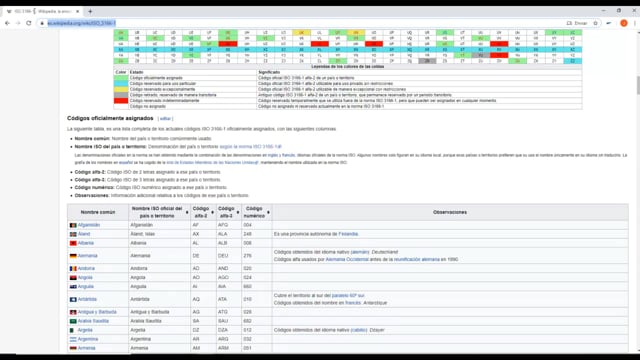Open the Albania link

86,243
